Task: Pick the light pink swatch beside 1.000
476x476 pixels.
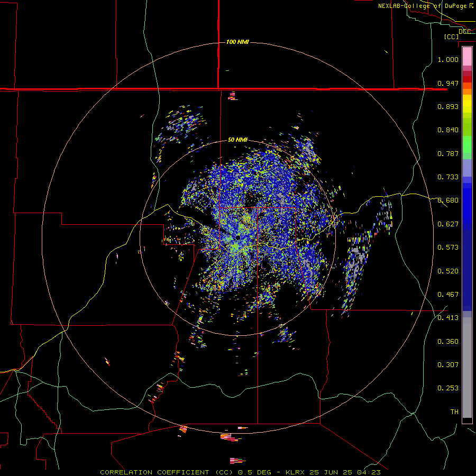Action: [x=467, y=57]
